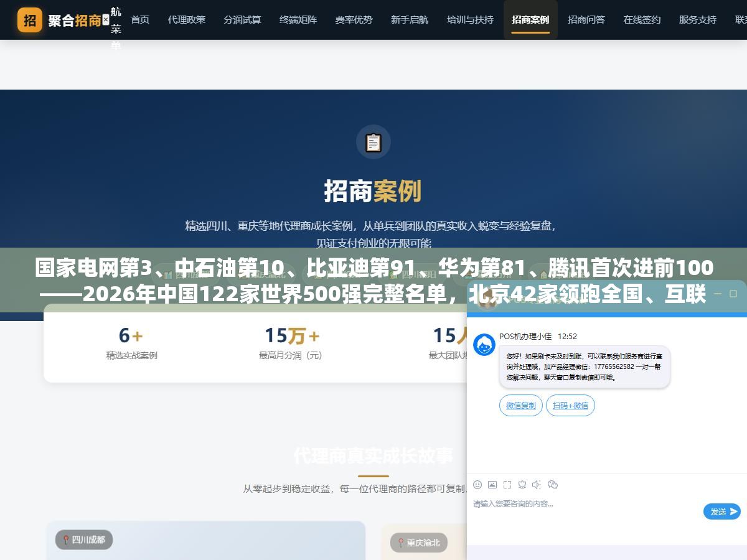Open the emoji picker in chat
Viewport: 747px width, 560px height.
click(x=477, y=485)
